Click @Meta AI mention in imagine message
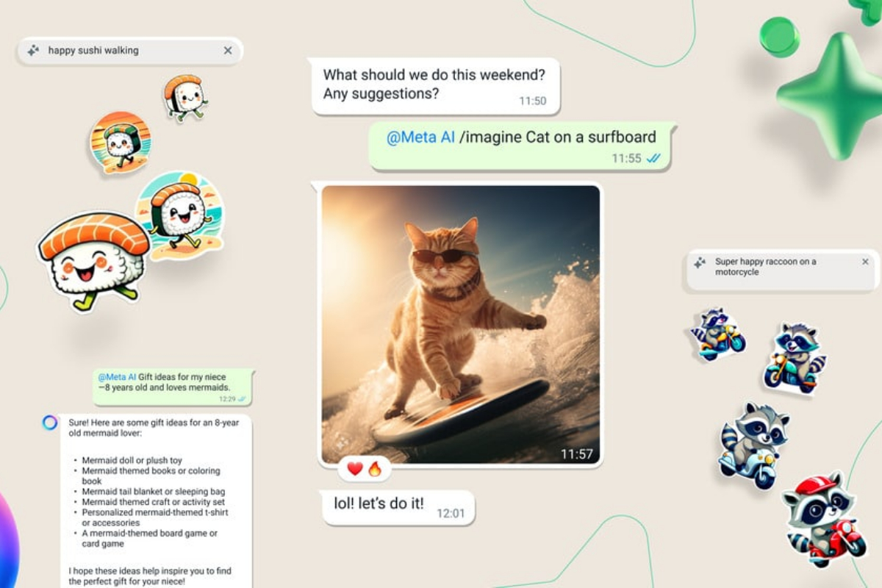882x588 pixels. (420, 137)
